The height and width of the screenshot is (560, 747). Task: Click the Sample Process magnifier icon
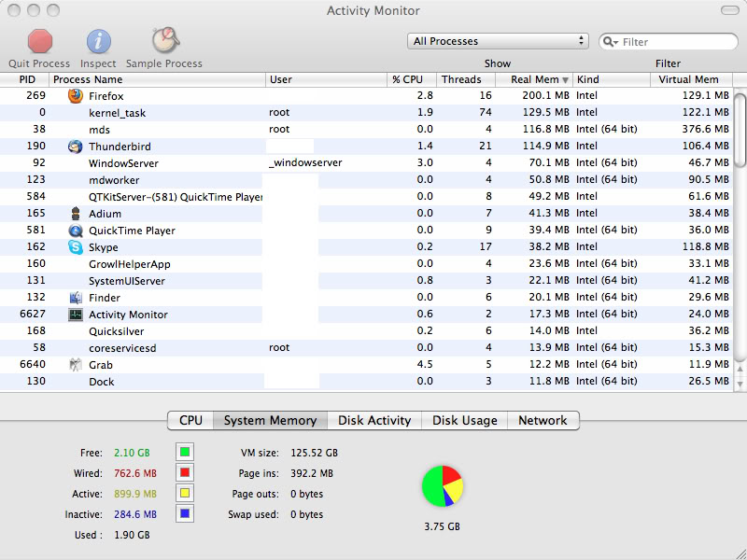click(165, 40)
